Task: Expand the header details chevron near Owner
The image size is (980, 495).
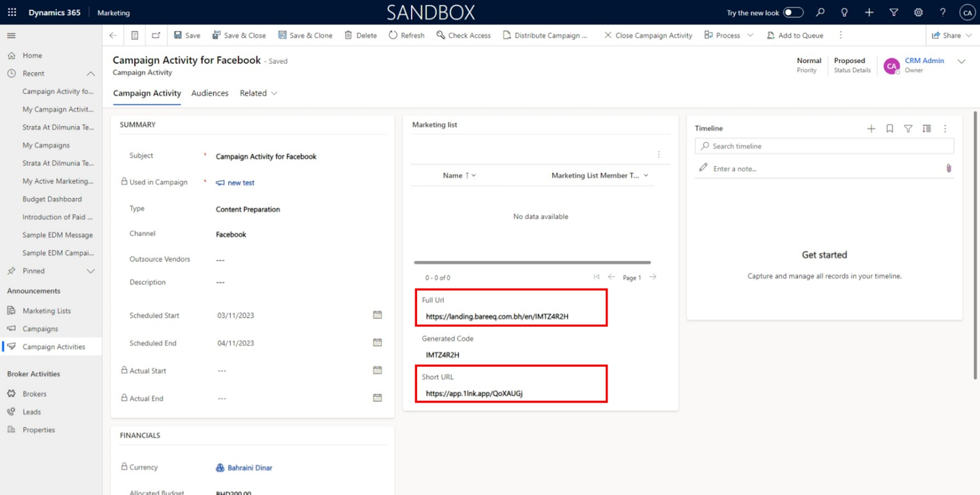Action: [x=962, y=62]
